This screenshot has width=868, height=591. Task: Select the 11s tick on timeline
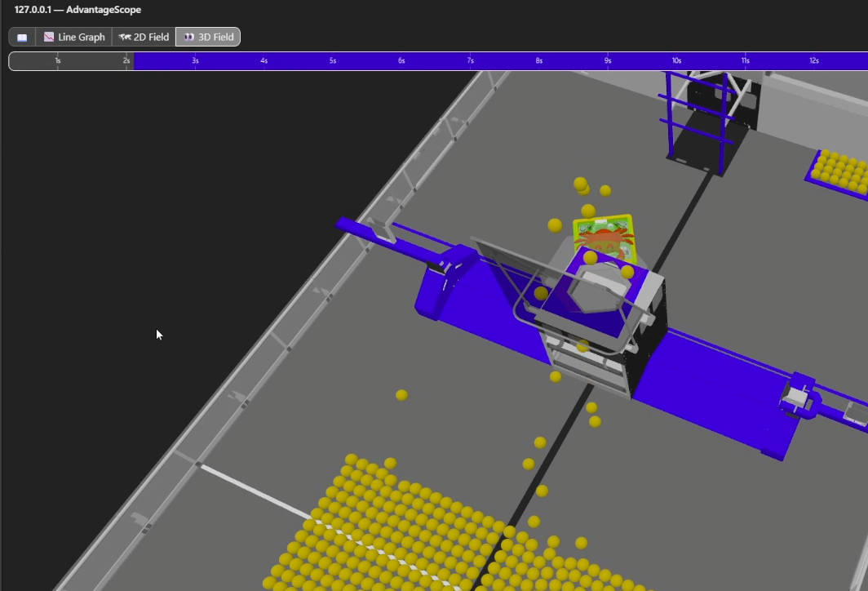[745, 60]
